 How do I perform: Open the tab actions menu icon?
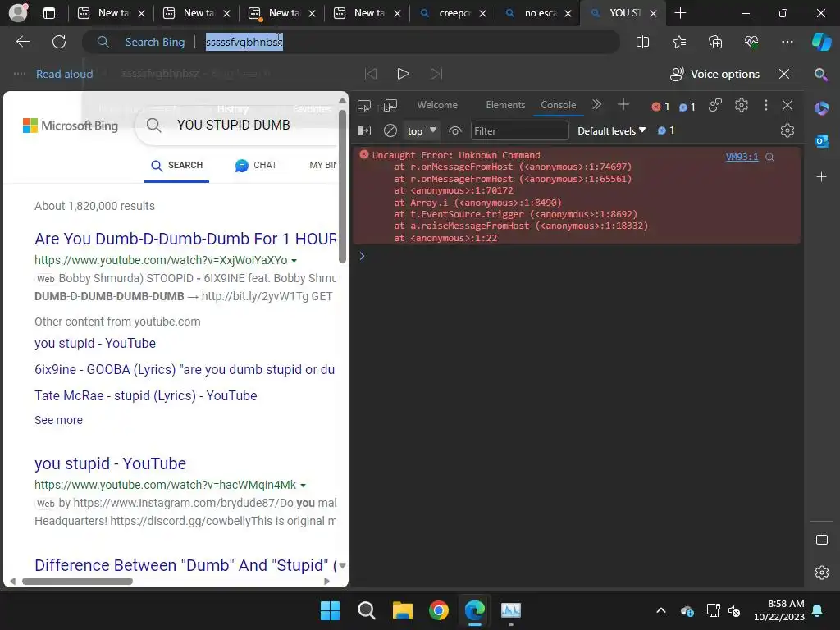(x=49, y=13)
